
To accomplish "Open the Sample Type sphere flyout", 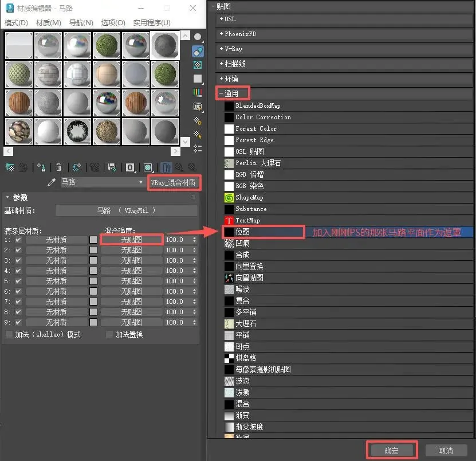I will [198, 37].
